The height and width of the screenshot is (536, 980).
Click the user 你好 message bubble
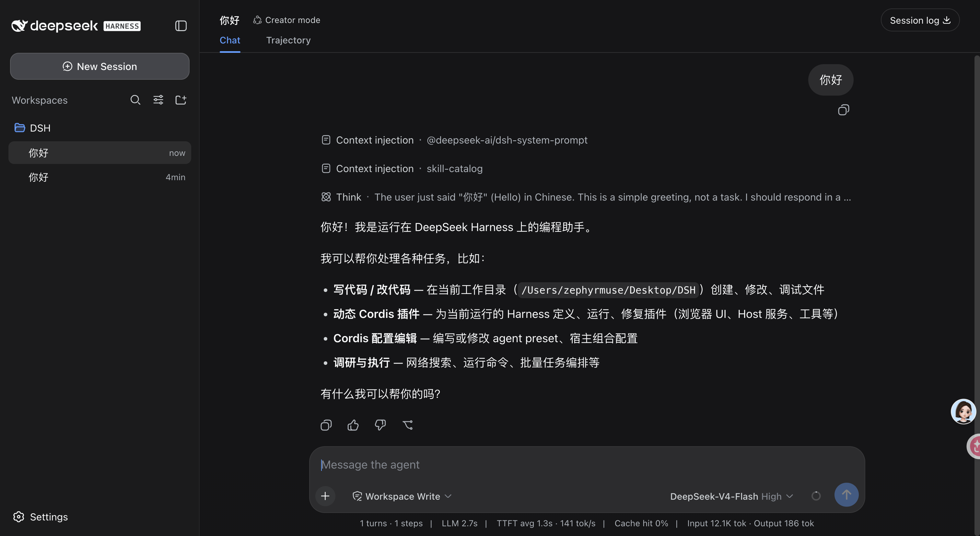(x=831, y=80)
